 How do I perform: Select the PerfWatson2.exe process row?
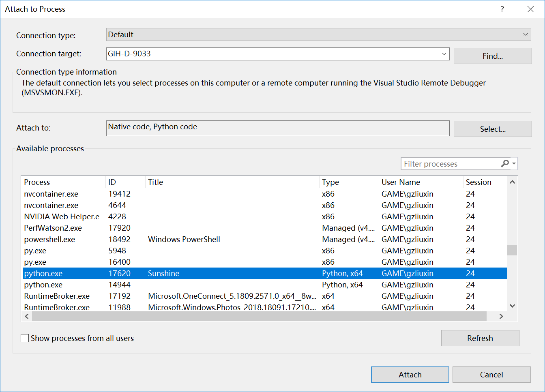click(x=264, y=228)
